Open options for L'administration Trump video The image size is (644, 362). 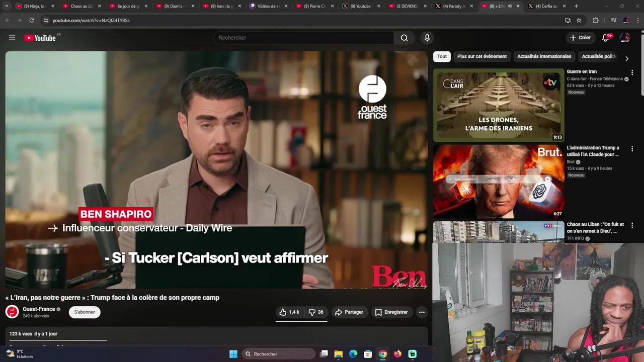click(x=632, y=149)
